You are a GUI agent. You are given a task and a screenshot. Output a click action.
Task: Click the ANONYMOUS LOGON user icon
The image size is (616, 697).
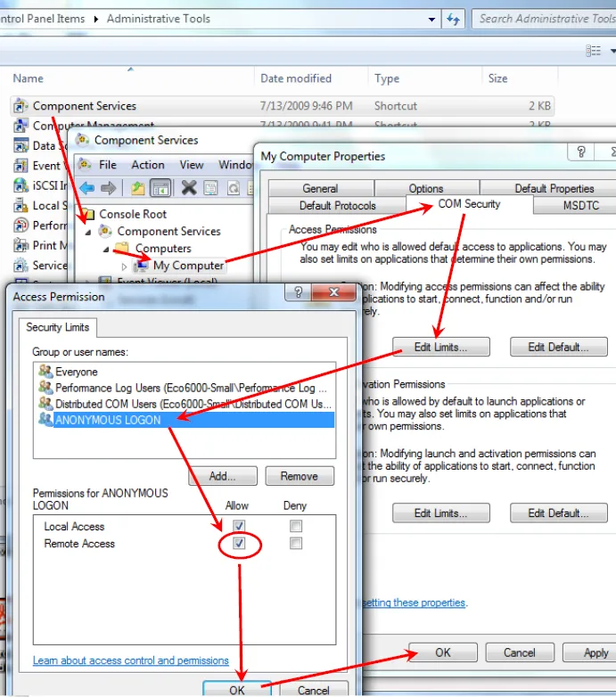point(45,419)
